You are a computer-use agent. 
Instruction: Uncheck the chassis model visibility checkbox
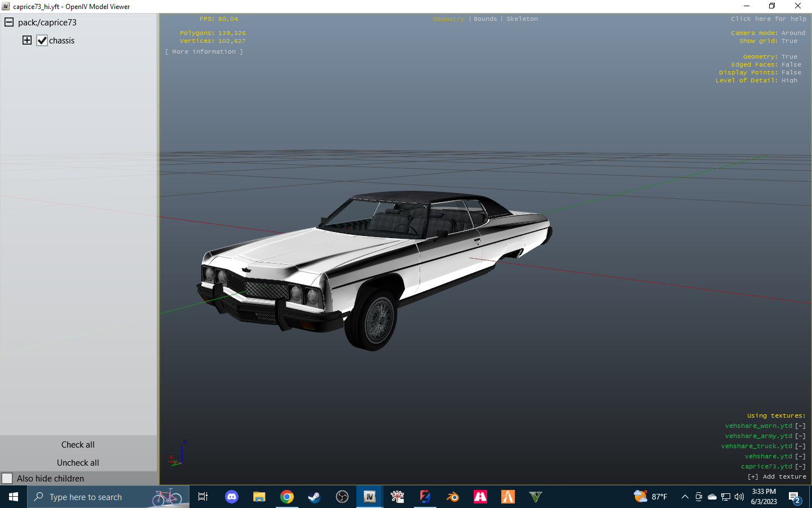pyautogui.click(x=42, y=40)
